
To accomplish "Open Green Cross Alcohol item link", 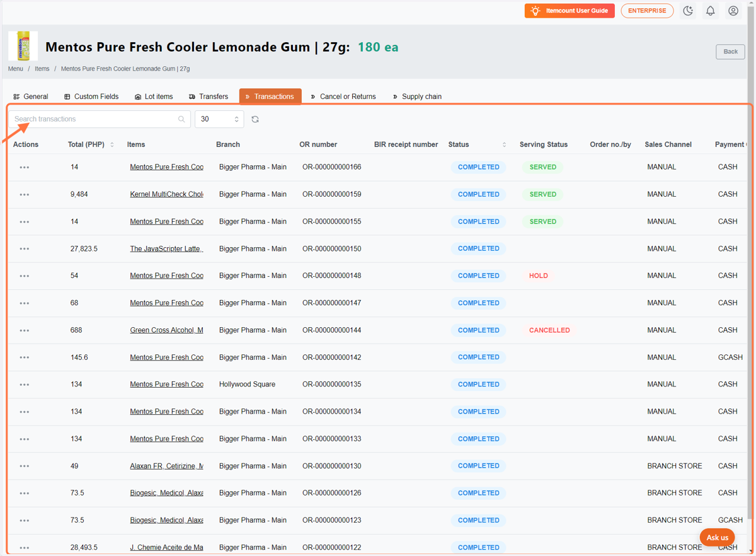I will (x=167, y=330).
